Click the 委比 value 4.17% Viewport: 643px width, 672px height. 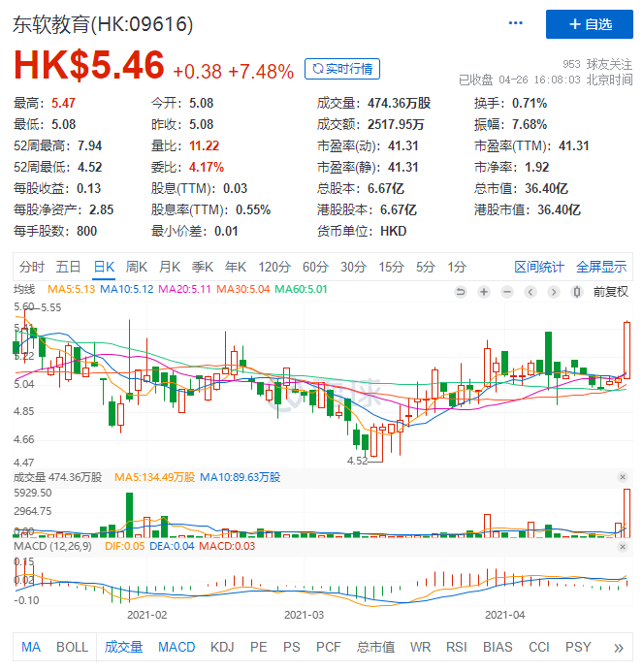207,167
